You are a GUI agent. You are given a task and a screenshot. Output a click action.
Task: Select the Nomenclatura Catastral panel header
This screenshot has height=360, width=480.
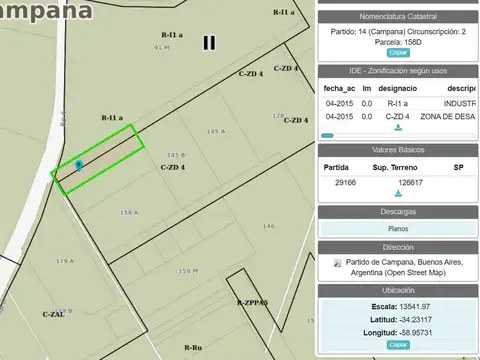(x=398, y=17)
